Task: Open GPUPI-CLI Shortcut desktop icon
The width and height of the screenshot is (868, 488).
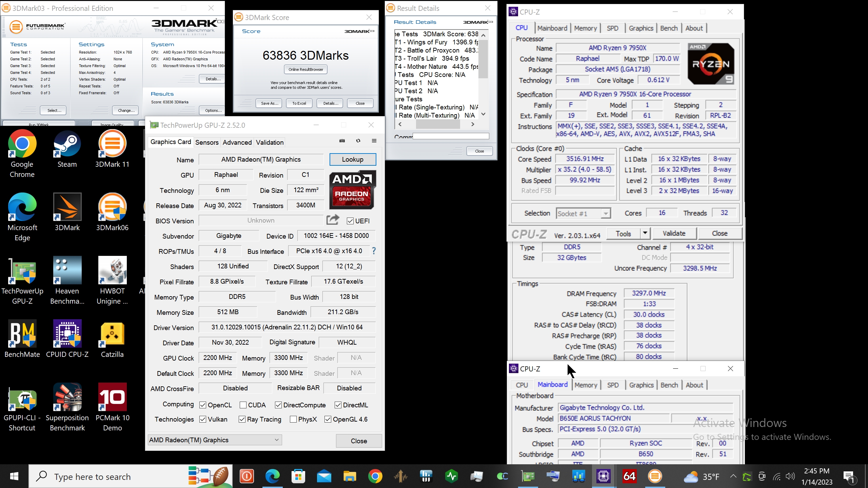Action: click(x=22, y=407)
